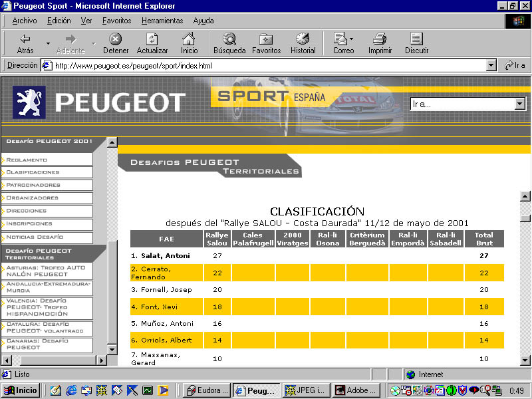The height and width of the screenshot is (399, 532).
Task: Open the Clasificaciones sidebar link
Action: coord(47,172)
